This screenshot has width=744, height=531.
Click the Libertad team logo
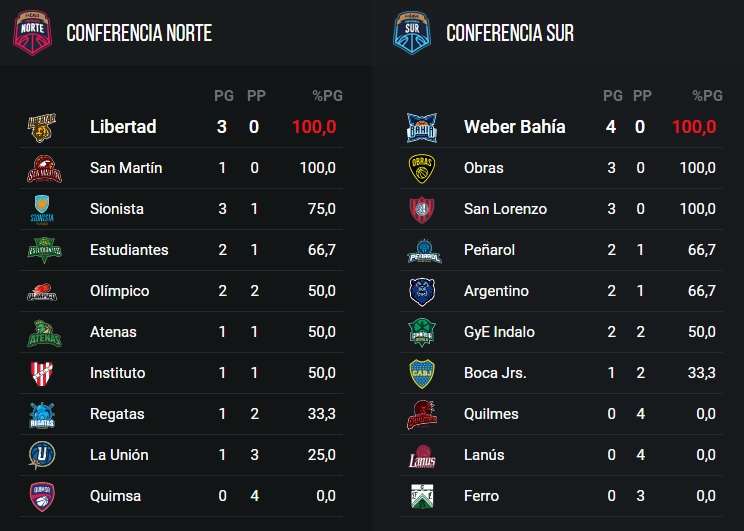pyautogui.click(x=41, y=127)
